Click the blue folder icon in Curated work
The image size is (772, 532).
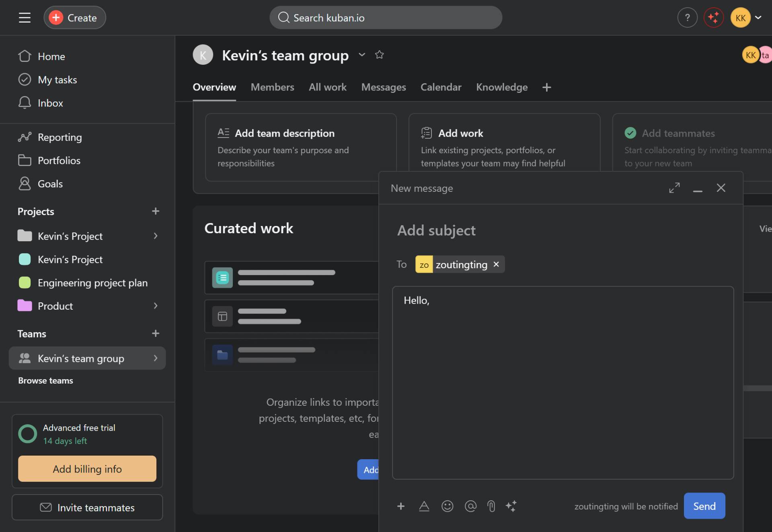click(x=222, y=355)
